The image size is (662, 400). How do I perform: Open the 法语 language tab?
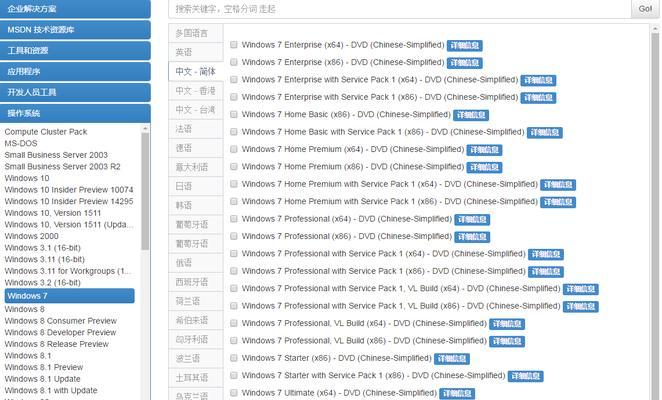(195, 129)
